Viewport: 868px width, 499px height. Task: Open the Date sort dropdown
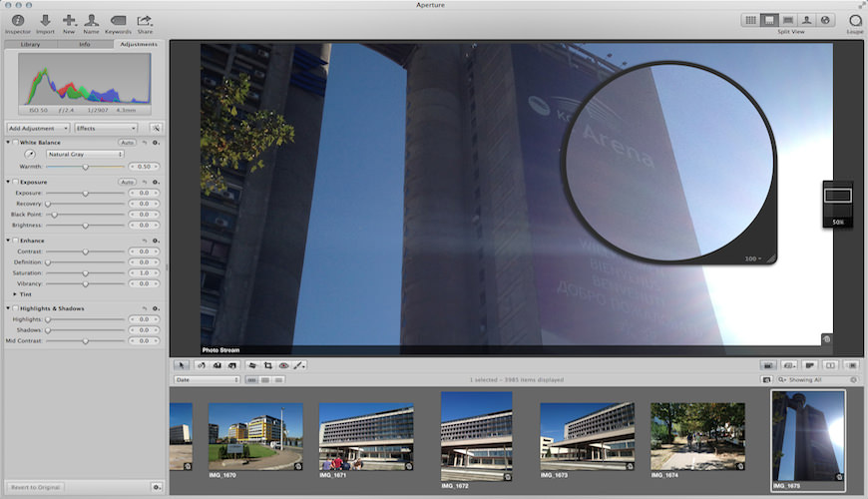coord(207,380)
